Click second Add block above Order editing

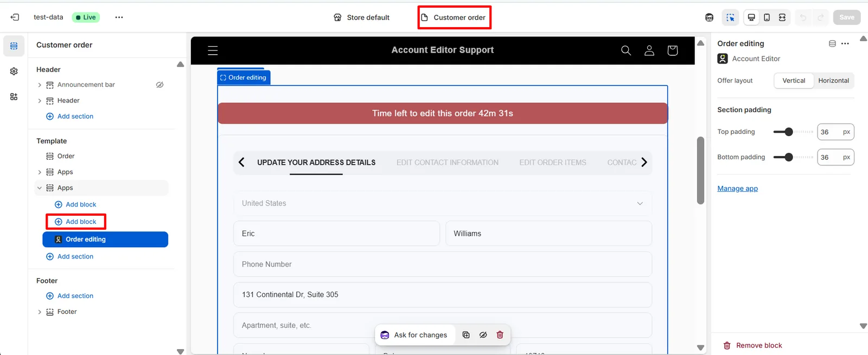[x=76, y=222]
